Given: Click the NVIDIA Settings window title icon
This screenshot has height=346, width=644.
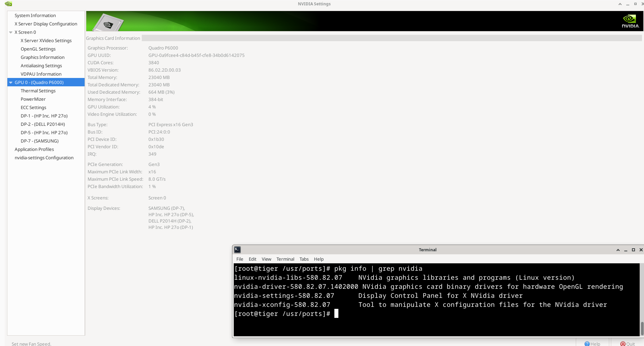Looking at the screenshot, I should (8, 4).
